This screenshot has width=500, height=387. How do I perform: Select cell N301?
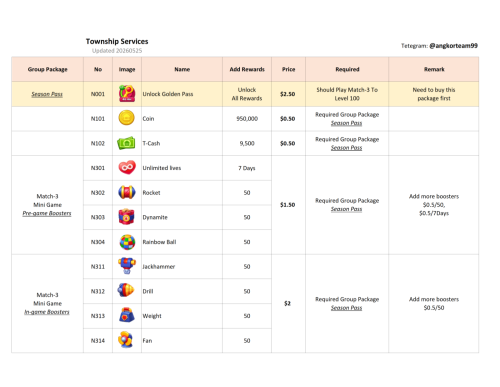coord(98,168)
